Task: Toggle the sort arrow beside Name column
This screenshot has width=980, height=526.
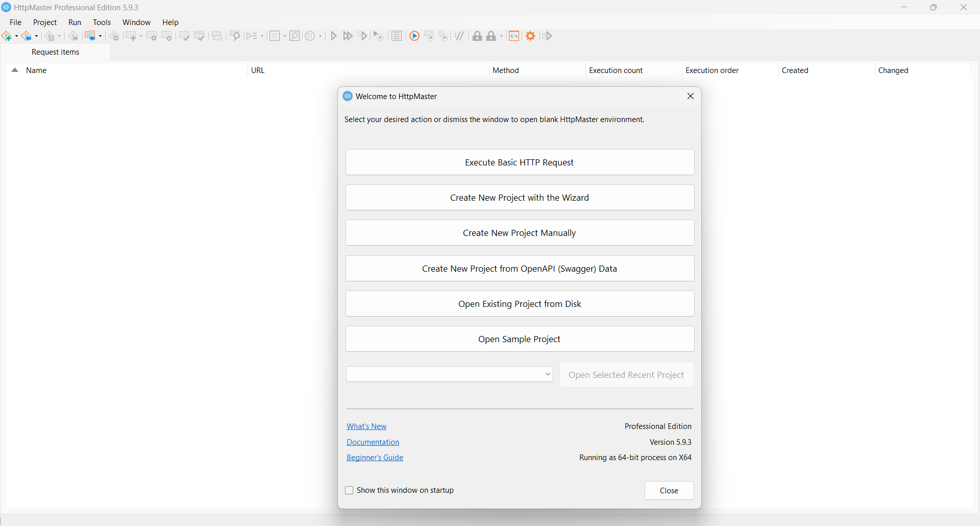Action: click(15, 70)
